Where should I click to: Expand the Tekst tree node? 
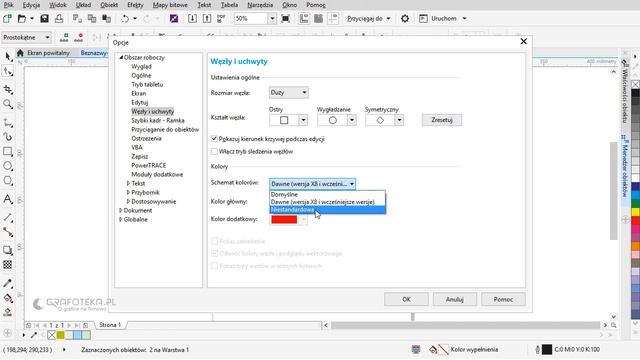tap(128, 183)
